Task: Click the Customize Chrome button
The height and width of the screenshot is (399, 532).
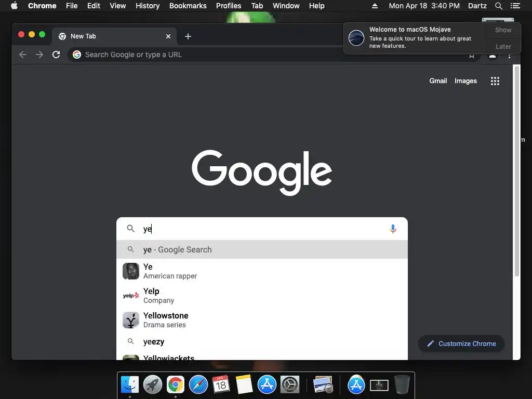Action: (461, 344)
